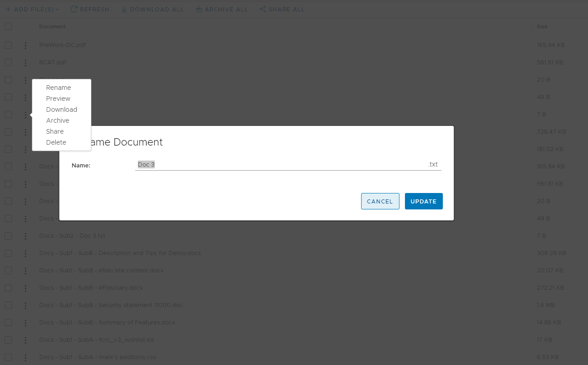This screenshot has width=588, height=365.
Task: Open the kebab menu for eFiduciary.docx row
Action: click(x=25, y=287)
